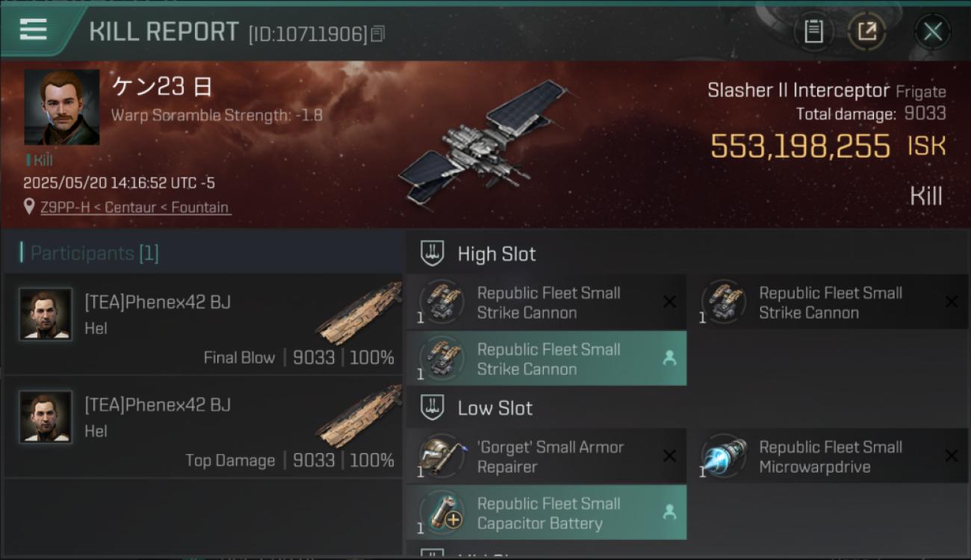This screenshot has height=560, width=971.
Task: Open Z9PP-H location link
Action: (136, 208)
